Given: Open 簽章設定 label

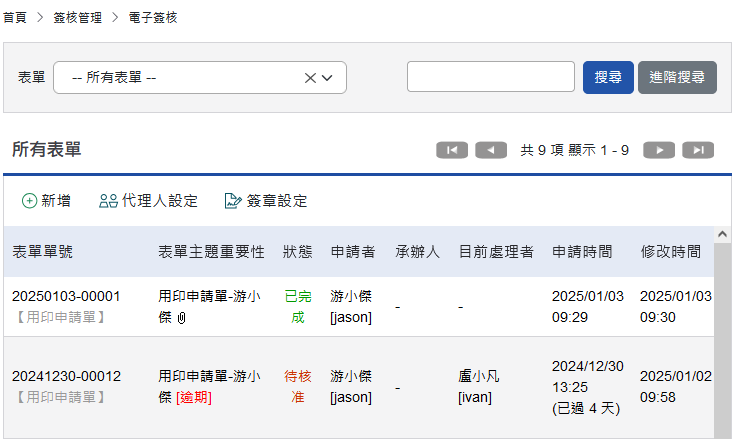Looking at the screenshot, I should coord(277,201).
